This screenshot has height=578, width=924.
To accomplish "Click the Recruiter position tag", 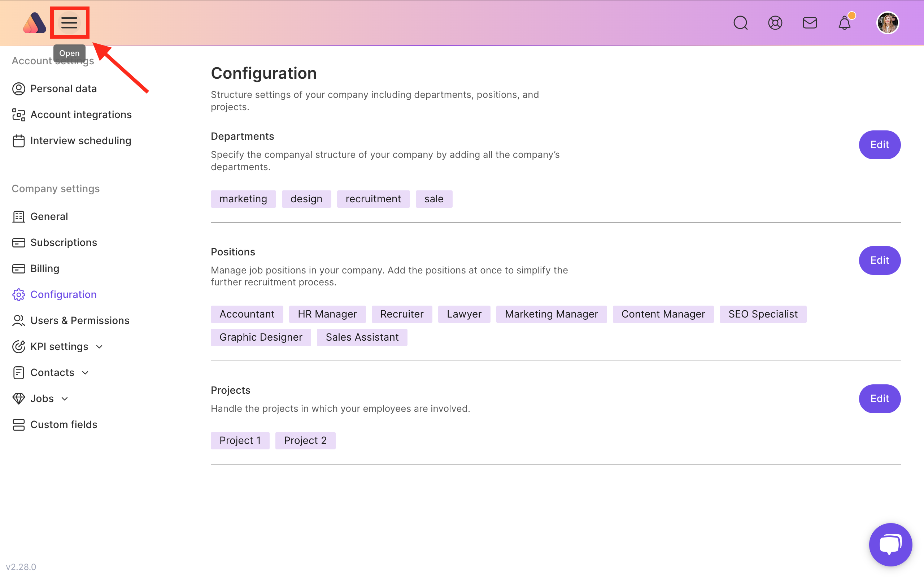I will pos(402,314).
